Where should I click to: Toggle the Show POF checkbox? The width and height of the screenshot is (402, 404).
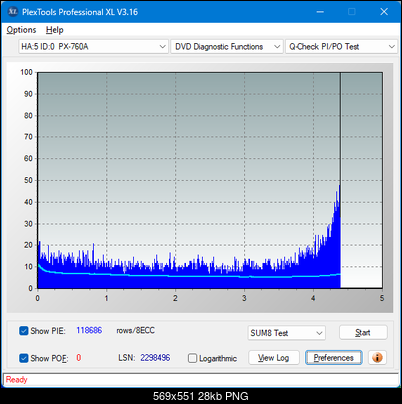(24, 358)
